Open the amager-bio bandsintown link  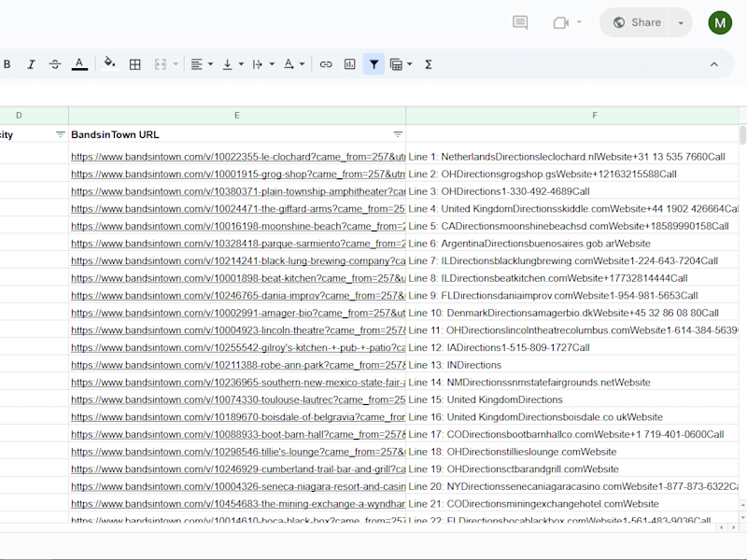coord(238,313)
